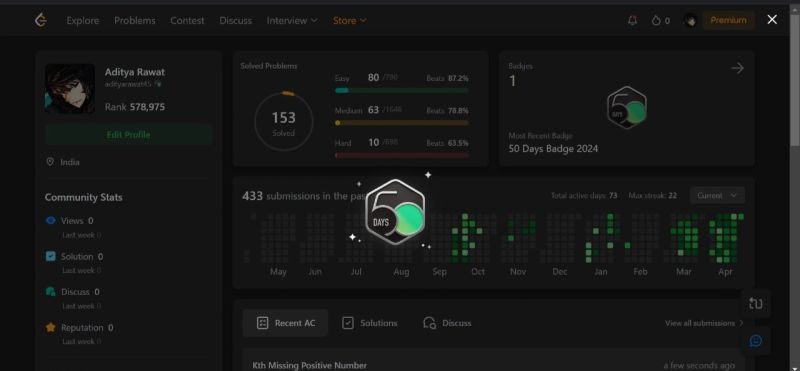
Task: Switch to the Solutions tab
Action: 369,323
